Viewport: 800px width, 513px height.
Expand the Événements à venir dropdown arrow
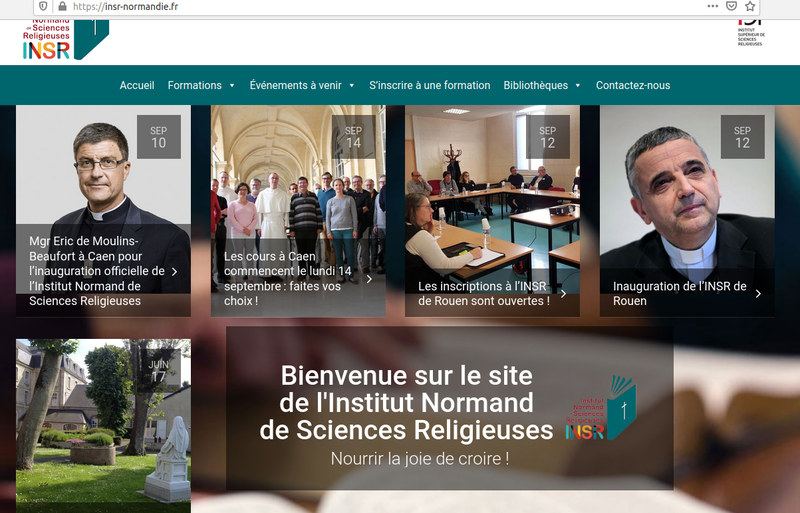point(352,86)
